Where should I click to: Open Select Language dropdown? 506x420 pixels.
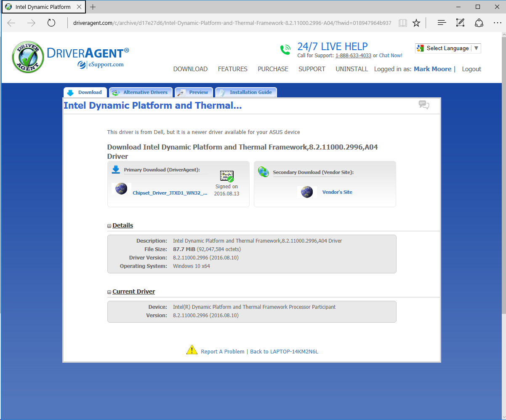[x=448, y=48]
